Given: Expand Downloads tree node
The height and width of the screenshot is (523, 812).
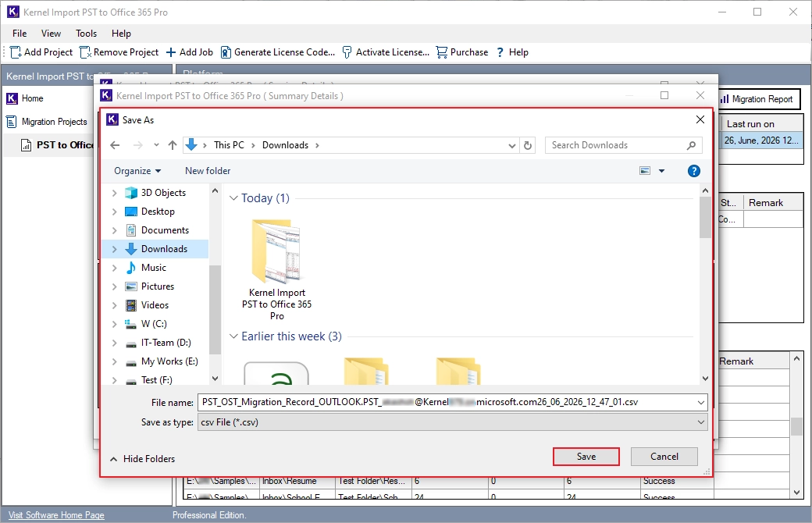Looking at the screenshot, I should (115, 249).
